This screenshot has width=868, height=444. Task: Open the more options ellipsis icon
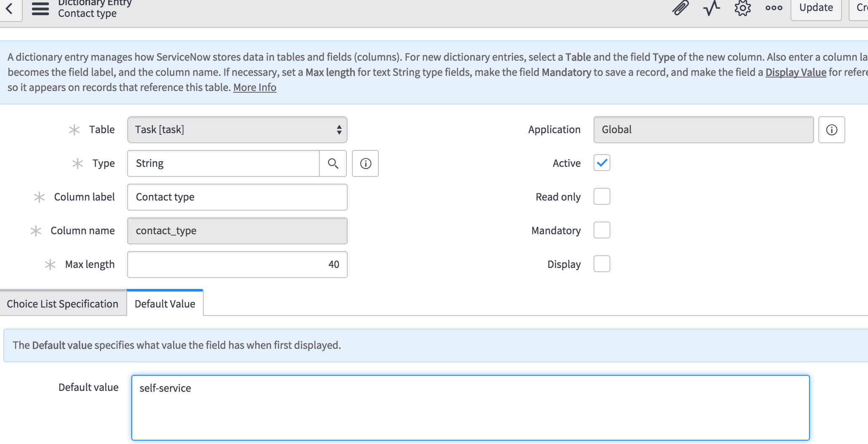pos(773,8)
